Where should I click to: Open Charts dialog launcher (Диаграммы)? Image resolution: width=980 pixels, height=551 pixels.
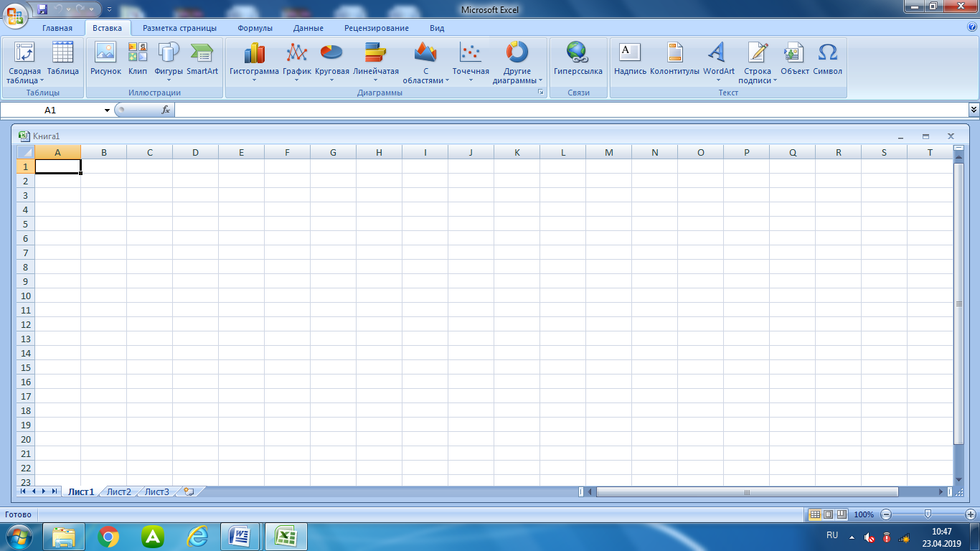(541, 93)
